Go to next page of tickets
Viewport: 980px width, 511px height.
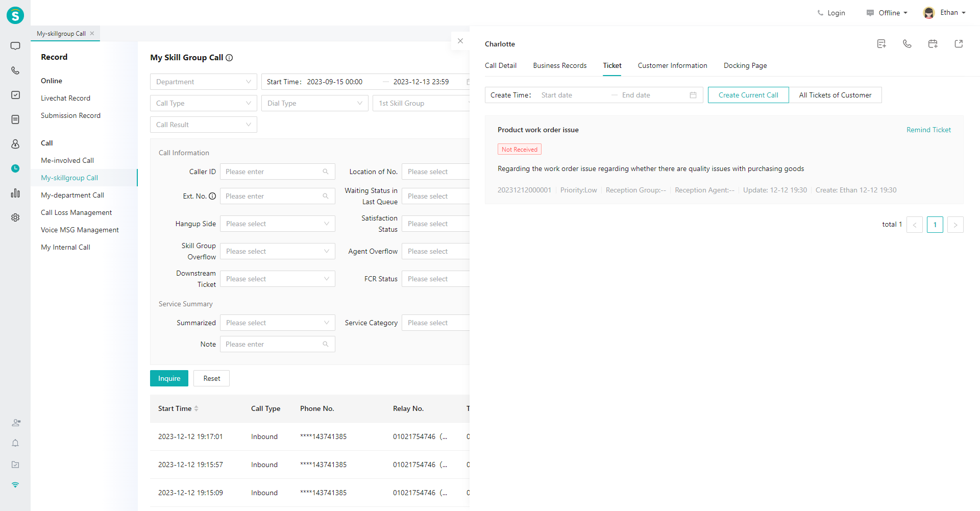point(955,225)
